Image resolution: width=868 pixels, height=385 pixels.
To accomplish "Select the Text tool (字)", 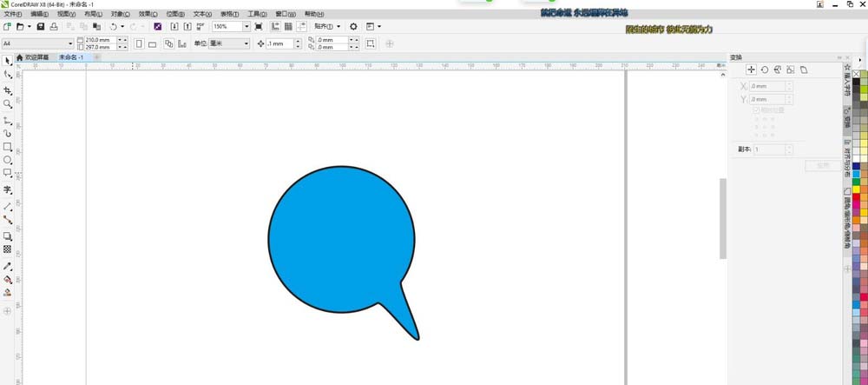I will (x=7, y=190).
